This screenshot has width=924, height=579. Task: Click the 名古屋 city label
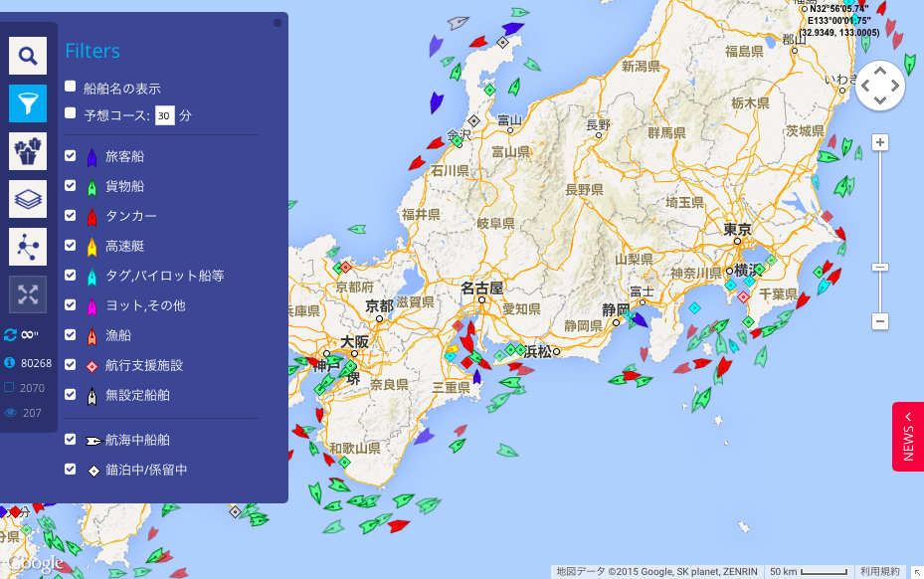[482, 289]
